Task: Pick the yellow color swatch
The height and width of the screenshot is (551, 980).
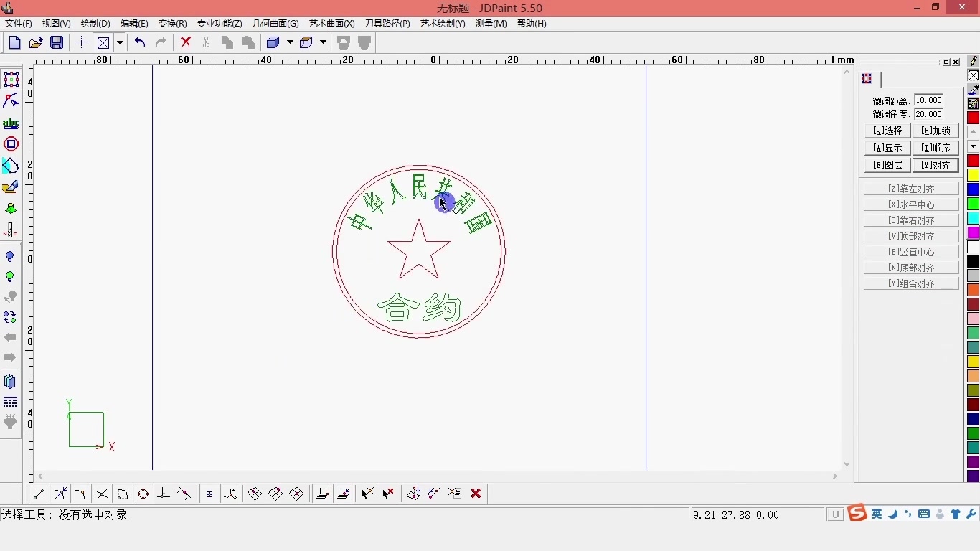Action: [x=973, y=175]
